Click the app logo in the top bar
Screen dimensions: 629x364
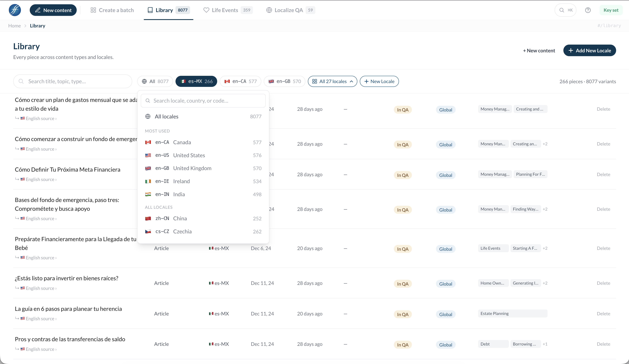[x=15, y=10]
